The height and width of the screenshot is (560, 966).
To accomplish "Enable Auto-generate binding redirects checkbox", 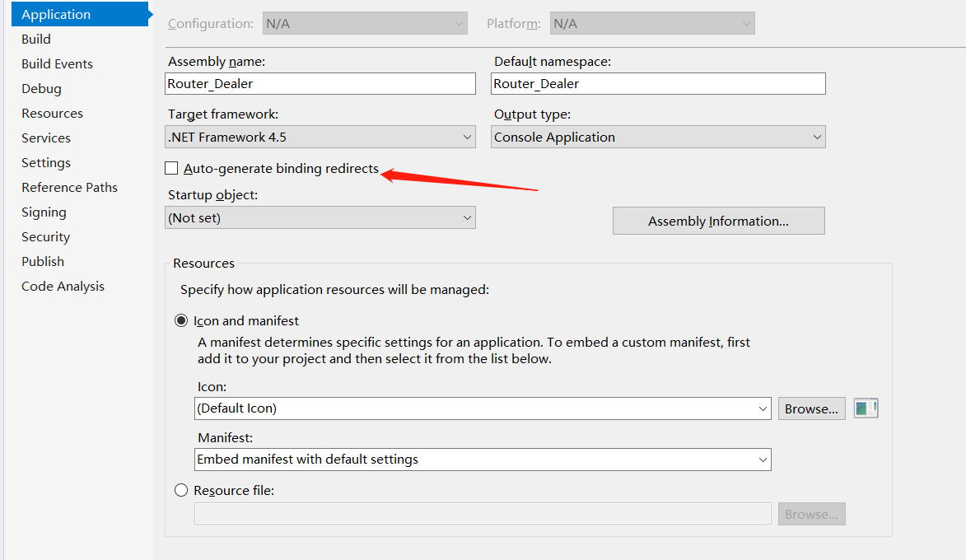I will 171,169.
